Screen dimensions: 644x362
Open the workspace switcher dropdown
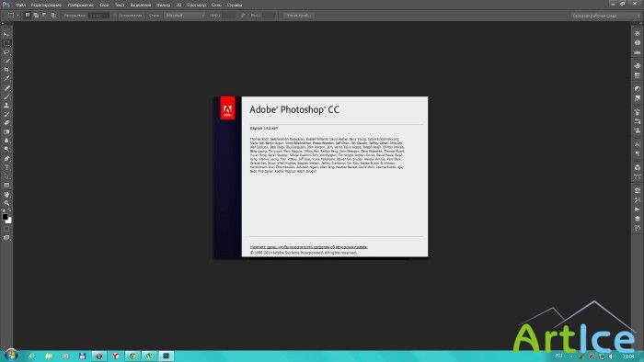point(605,16)
